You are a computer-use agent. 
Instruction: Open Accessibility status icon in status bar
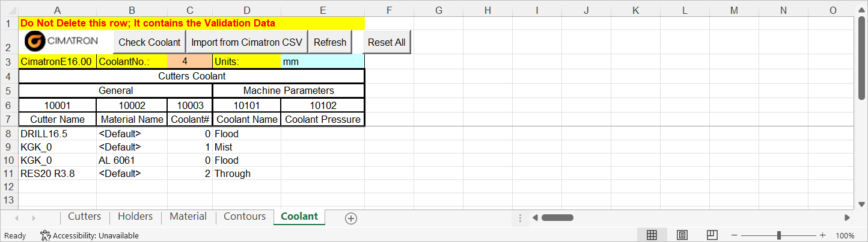click(45, 235)
